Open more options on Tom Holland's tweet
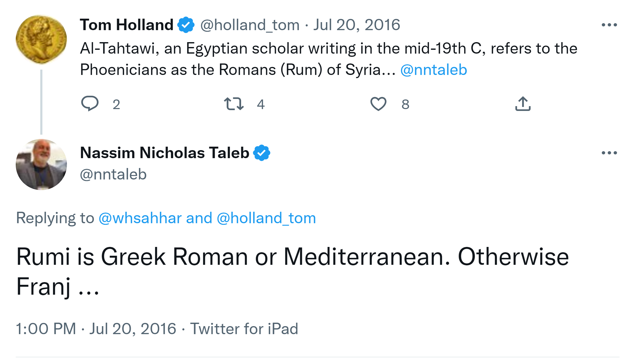Viewport: 631px width, 364px height. (x=609, y=25)
